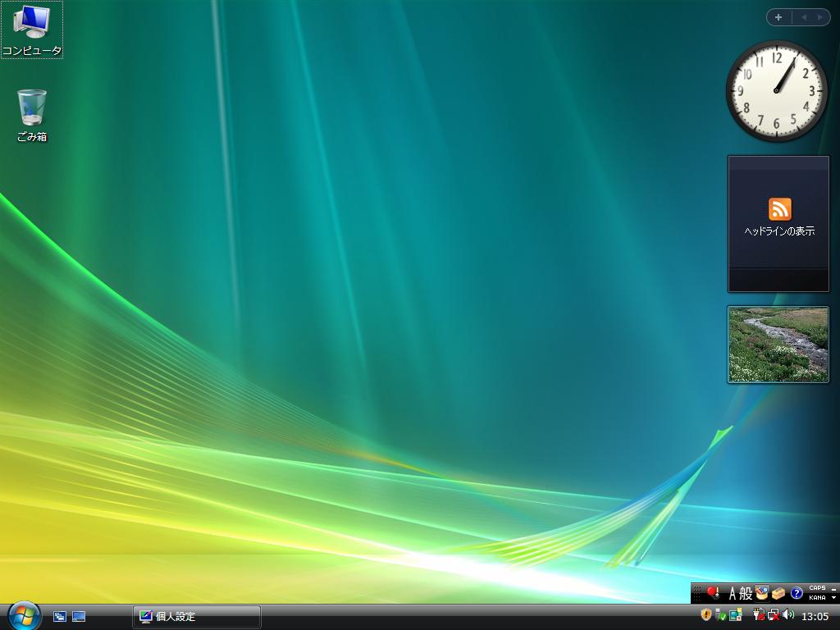This screenshot has width=840, height=630.
Task: Click the Safely Remove Hardware tray icon
Action: coord(720,615)
